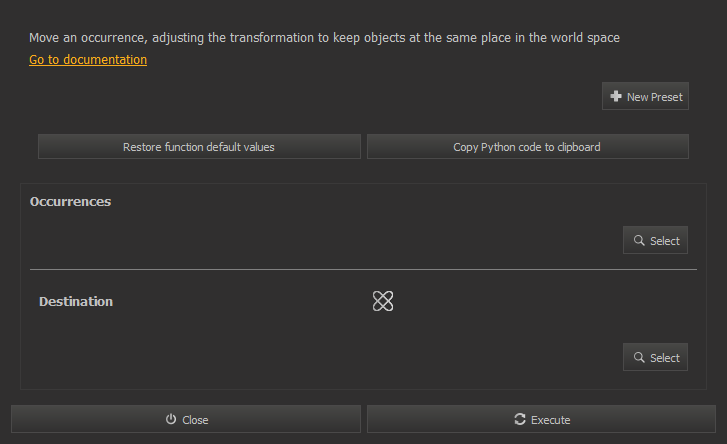The height and width of the screenshot is (444, 727).
Task: Click the crossed-loops icon next to Destination
Action: [383, 301]
